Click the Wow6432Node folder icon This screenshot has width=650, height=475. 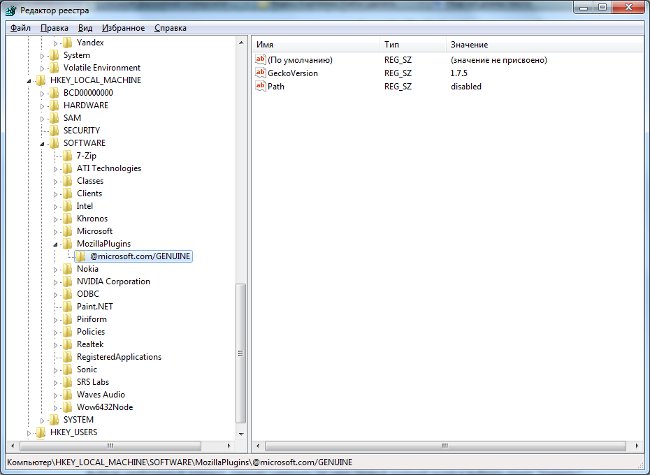[x=67, y=407]
